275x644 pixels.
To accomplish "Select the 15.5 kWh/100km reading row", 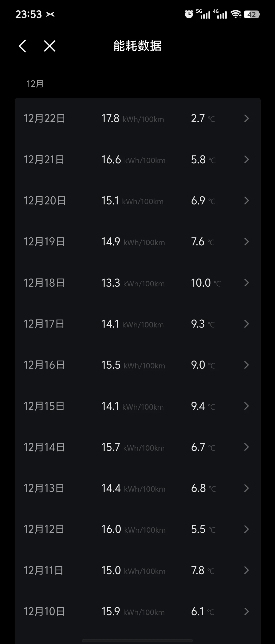I will coord(138,365).
